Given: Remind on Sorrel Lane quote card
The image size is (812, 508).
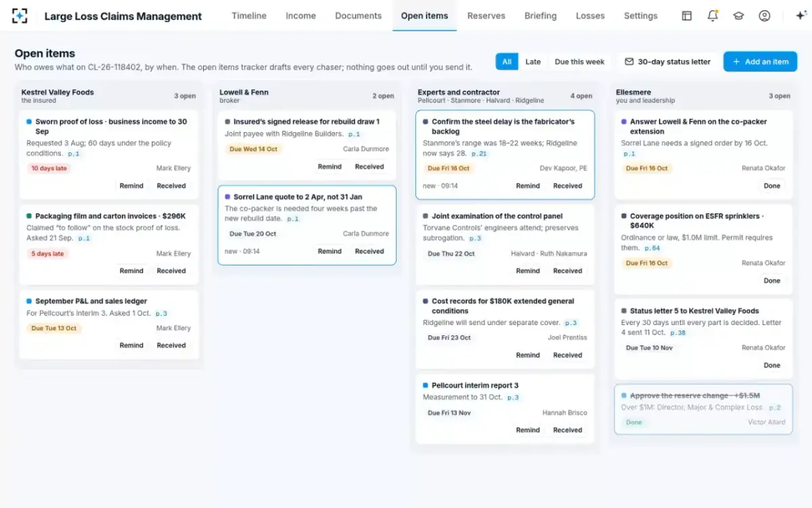Looking at the screenshot, I should click(330, 251).
